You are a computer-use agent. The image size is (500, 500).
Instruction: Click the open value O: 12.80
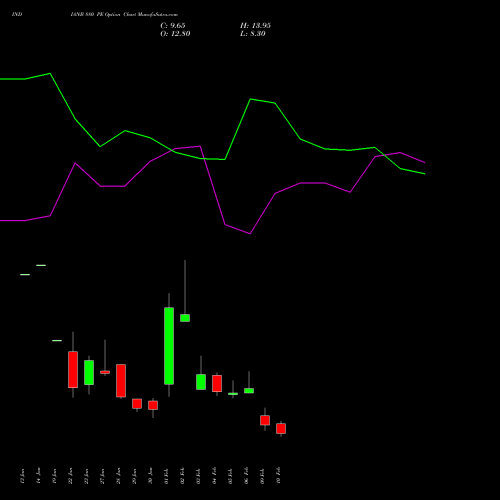(x=175, y=34)
